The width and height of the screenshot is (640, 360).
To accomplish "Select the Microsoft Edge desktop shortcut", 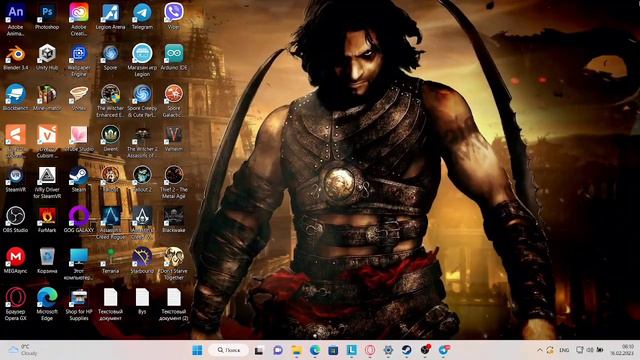I will tap(47, 304).
